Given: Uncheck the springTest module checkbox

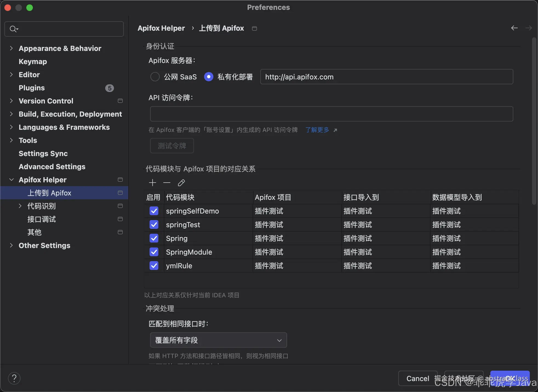Looking at the screenshot, I should (x=154, y=224).
